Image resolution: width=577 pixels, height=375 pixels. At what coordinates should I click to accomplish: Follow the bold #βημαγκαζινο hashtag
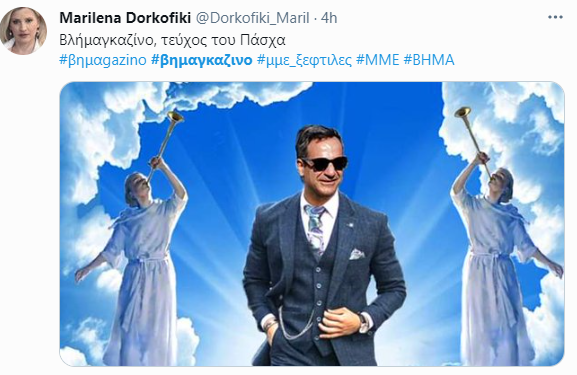click(x=202, y=60)
